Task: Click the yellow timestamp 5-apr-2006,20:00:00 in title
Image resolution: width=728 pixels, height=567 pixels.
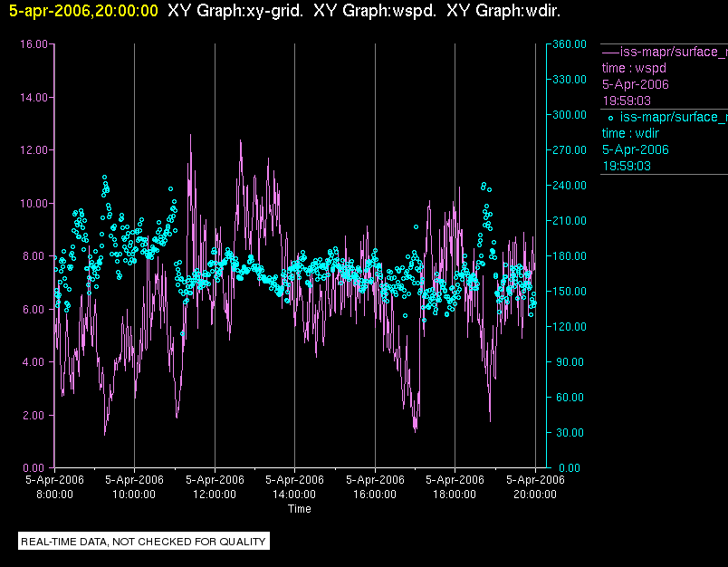Action: pyautogui.click(x=83, y=11)
